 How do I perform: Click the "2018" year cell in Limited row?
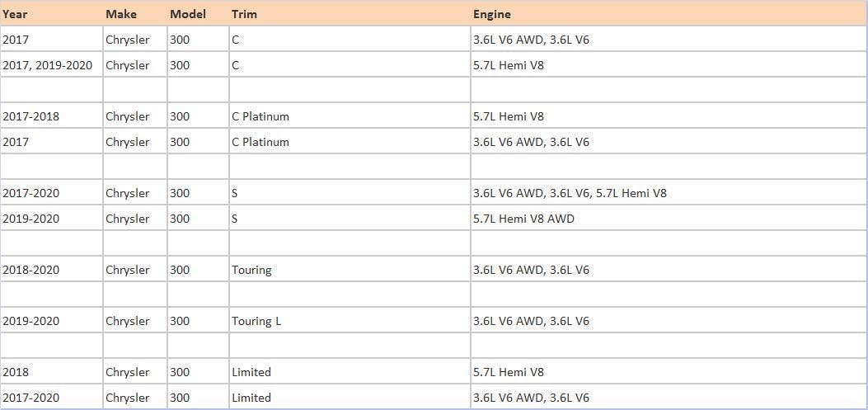pyautogui.click(x=16, y=372)
